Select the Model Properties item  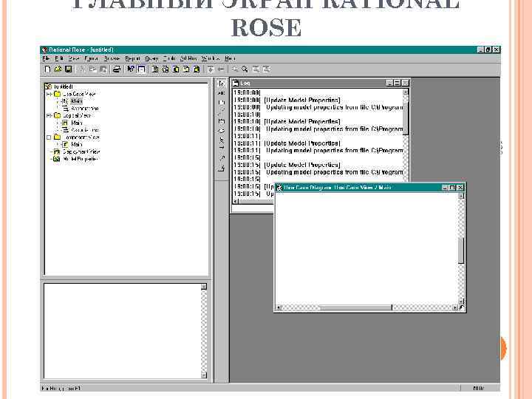(x=81, y=159)
